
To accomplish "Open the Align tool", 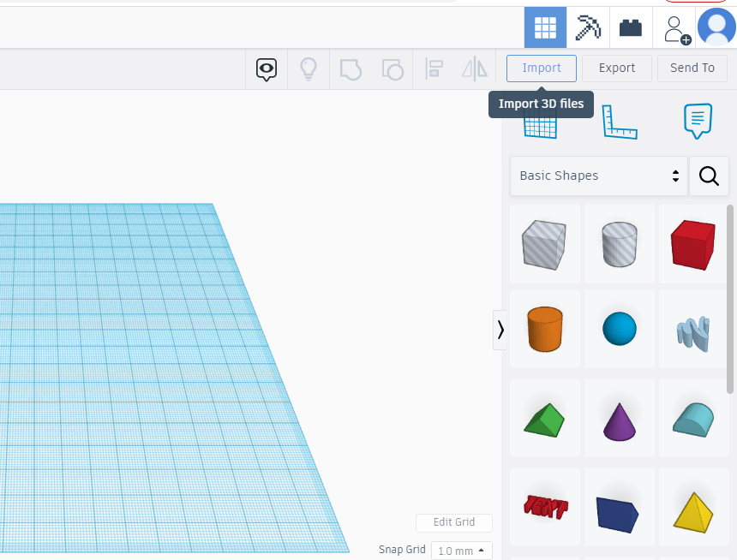I will (x=434, y=69).
